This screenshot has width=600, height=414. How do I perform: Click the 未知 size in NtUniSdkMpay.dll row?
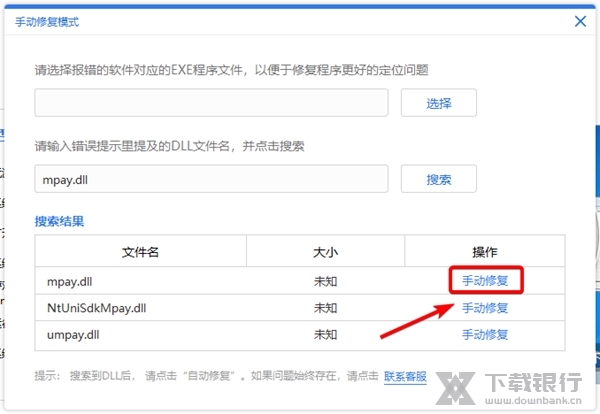click(x=325, y=308)
